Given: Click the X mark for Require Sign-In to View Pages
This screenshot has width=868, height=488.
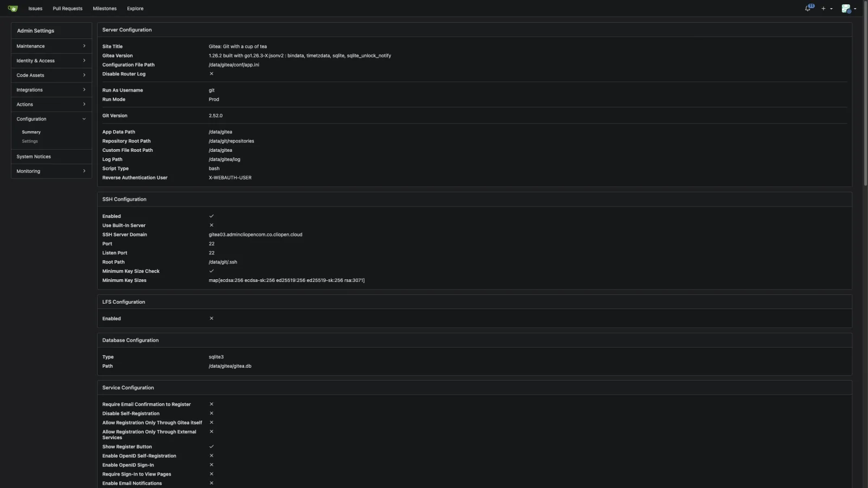Looking at the screenshot, I should [212, 474].
